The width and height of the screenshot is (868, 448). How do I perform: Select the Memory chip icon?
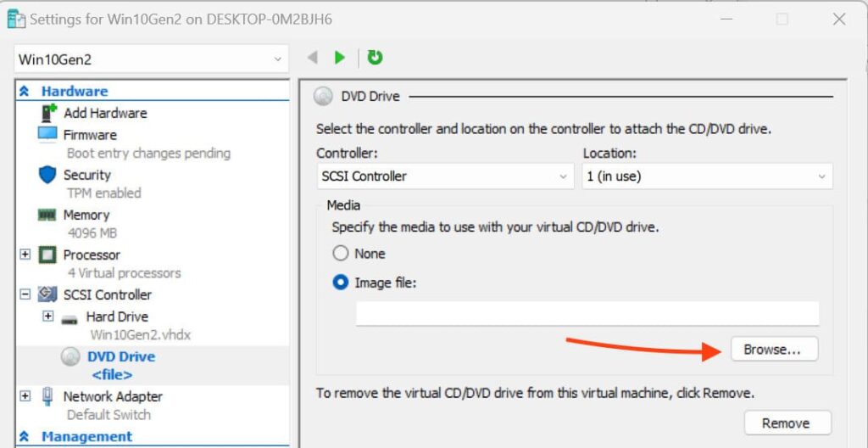(x=47, y=215)
